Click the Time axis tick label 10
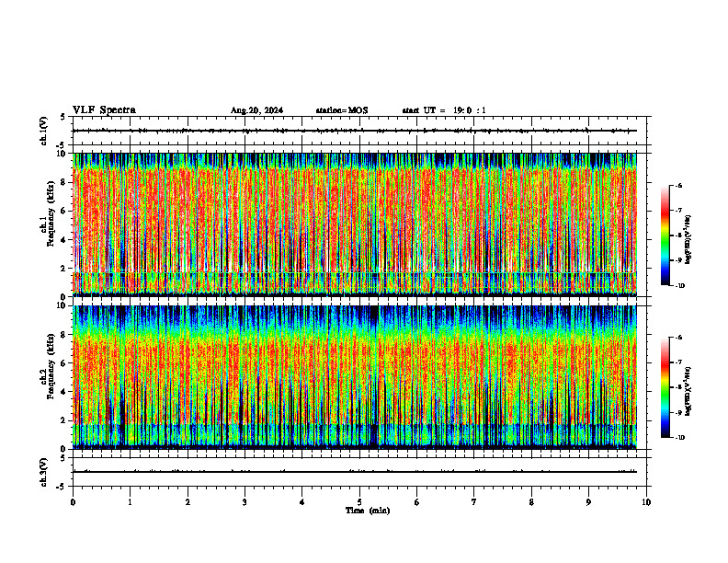728x563 pixels. (x=646, y=502)
